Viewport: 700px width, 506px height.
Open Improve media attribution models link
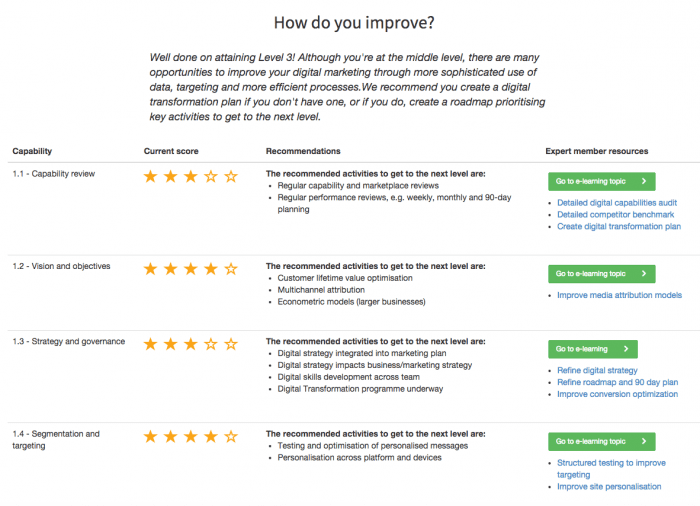[619, 295]
